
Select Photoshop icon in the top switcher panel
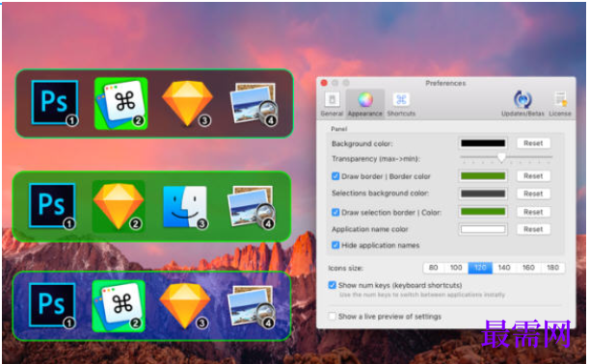(55, 102)
